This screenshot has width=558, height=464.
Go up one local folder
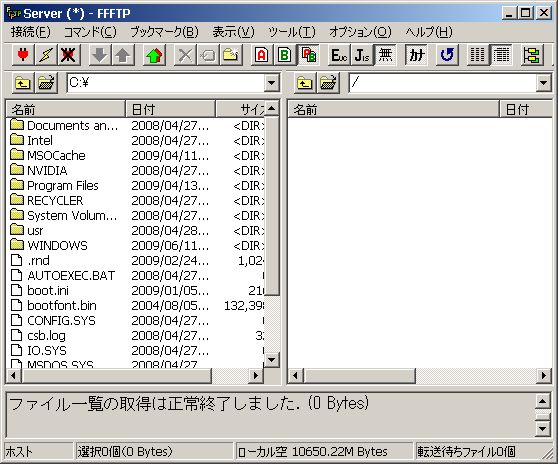tap(23, 83)
